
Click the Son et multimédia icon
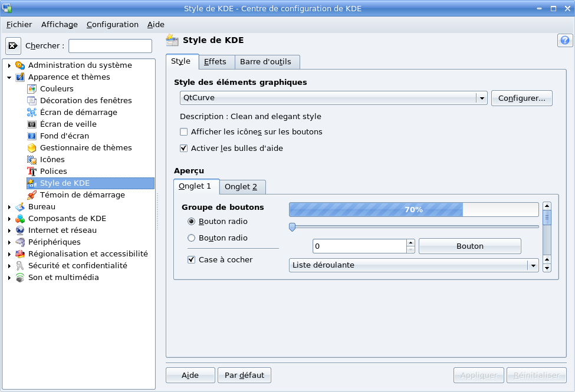(x=20, y=278)
